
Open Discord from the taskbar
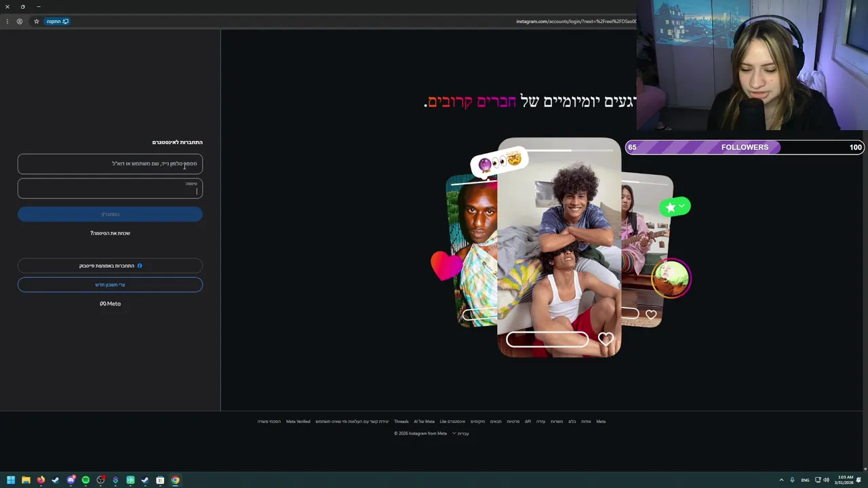pos(71,480)
